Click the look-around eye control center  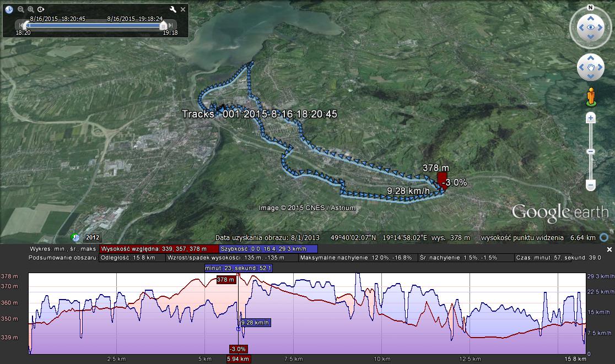coord(590,27)
